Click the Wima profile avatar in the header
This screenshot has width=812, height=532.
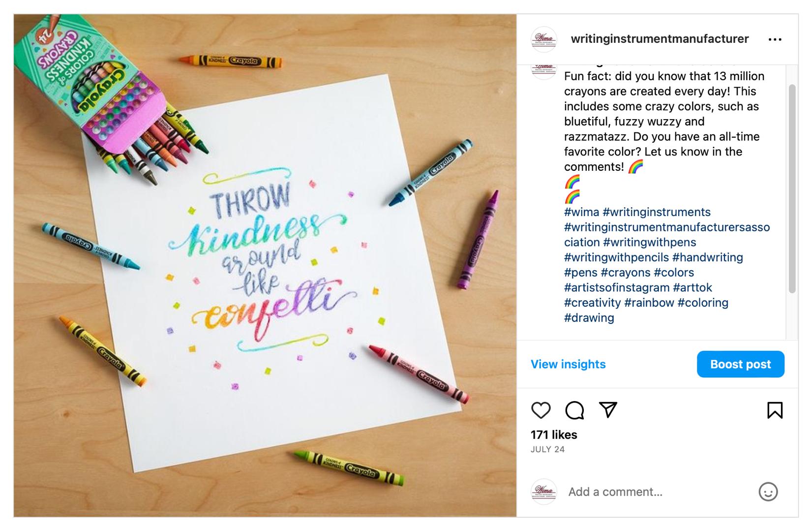(x=544, y=39)
